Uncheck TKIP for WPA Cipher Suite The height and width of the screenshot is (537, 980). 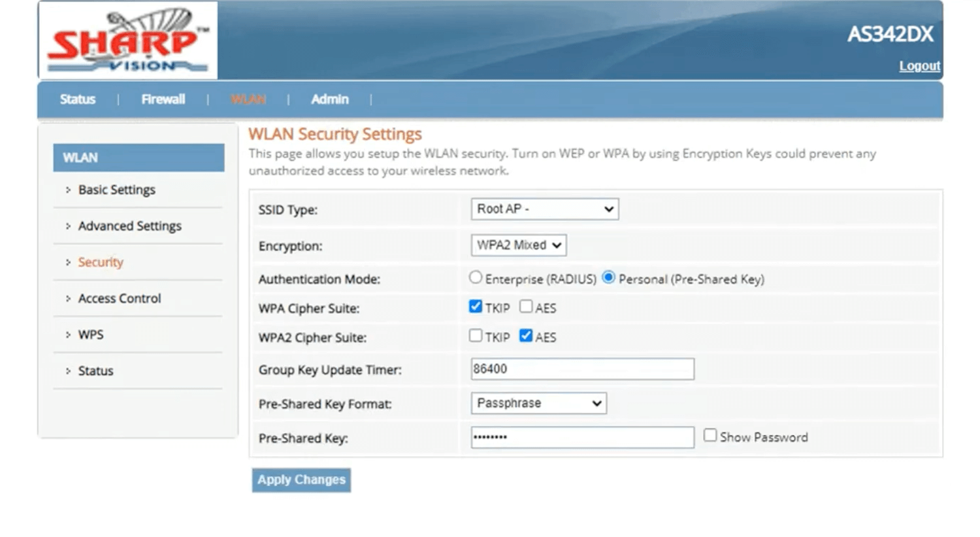tap(476, 306)
